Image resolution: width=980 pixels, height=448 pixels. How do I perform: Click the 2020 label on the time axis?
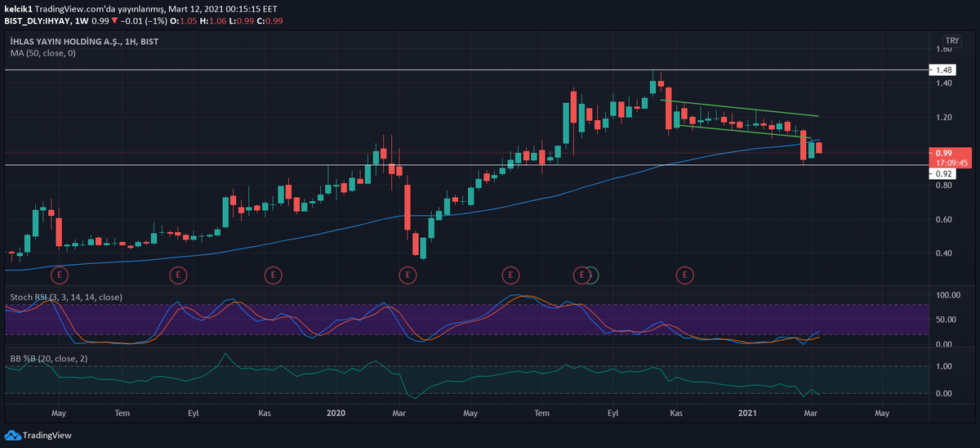coord(336,414)
